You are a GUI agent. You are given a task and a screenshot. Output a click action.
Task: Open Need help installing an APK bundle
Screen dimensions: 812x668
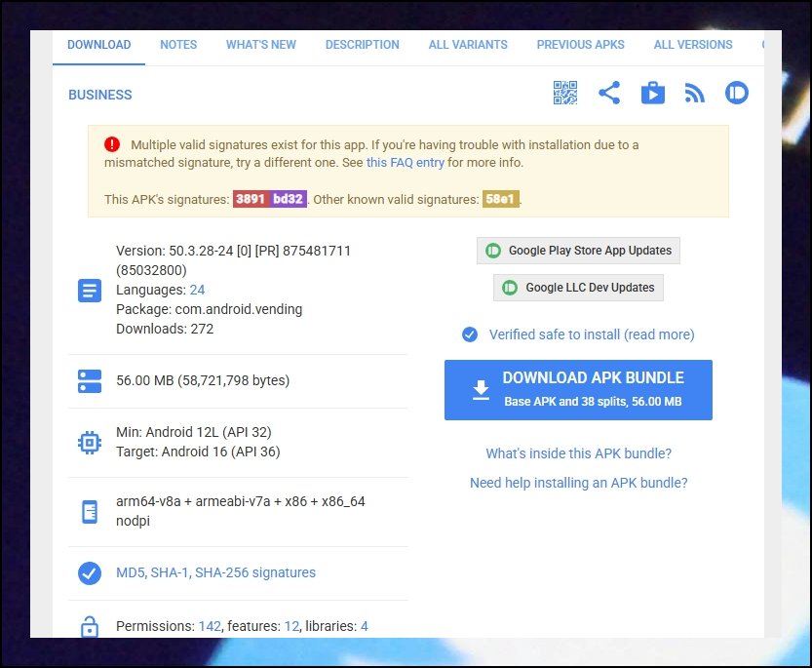coord(578,483)
